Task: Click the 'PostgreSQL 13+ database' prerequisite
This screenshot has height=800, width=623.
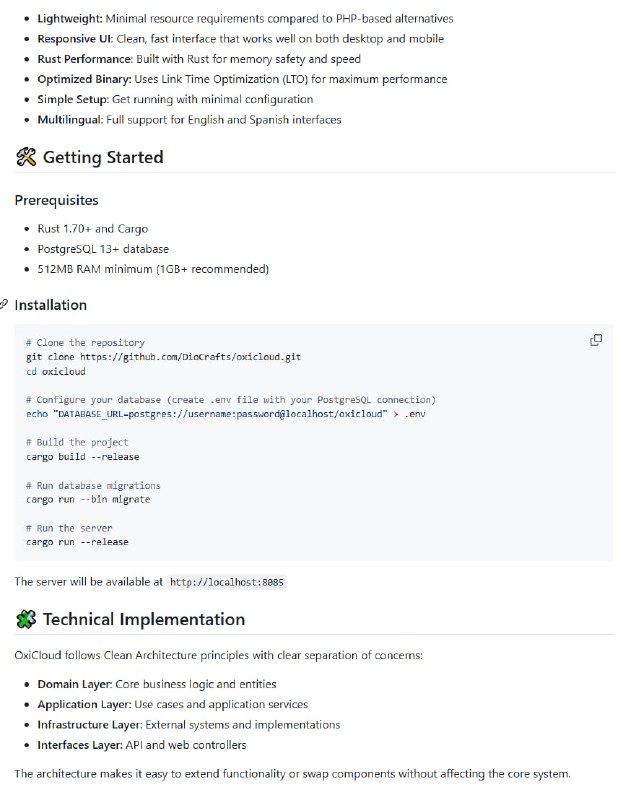Action: [103, 249]
